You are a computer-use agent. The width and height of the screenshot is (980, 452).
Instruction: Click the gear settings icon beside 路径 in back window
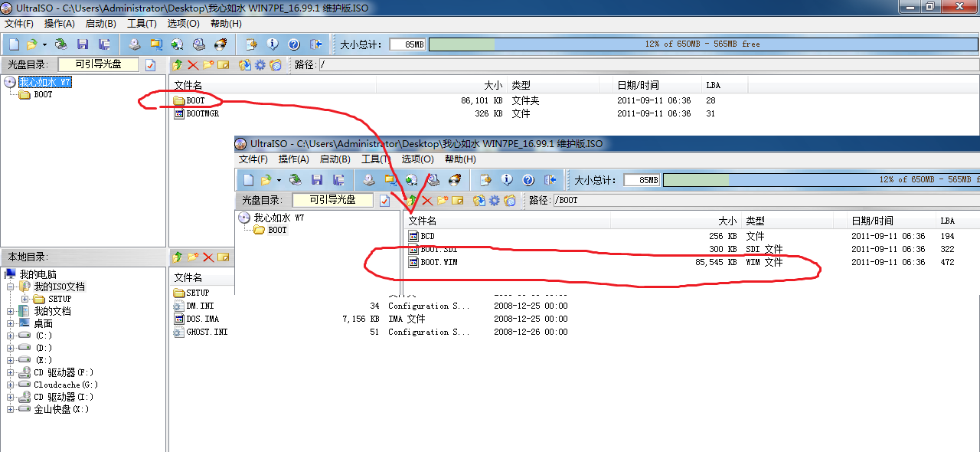tap(260, 65)
